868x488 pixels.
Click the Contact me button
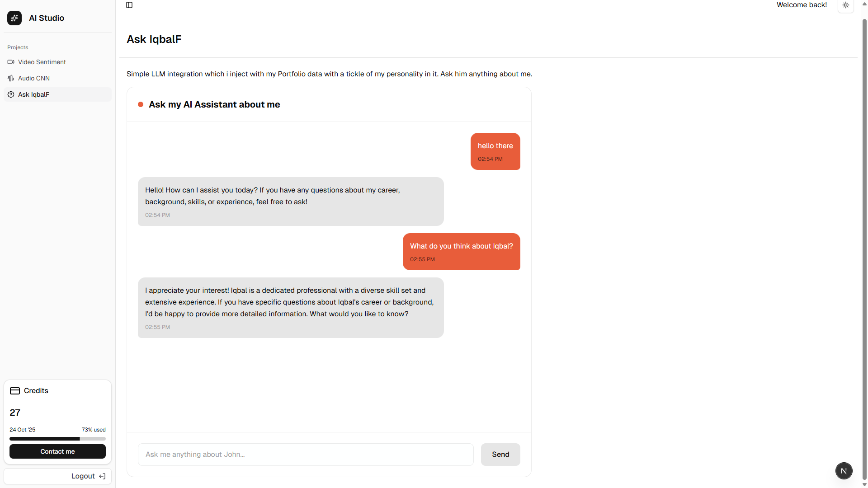point(57,451)
